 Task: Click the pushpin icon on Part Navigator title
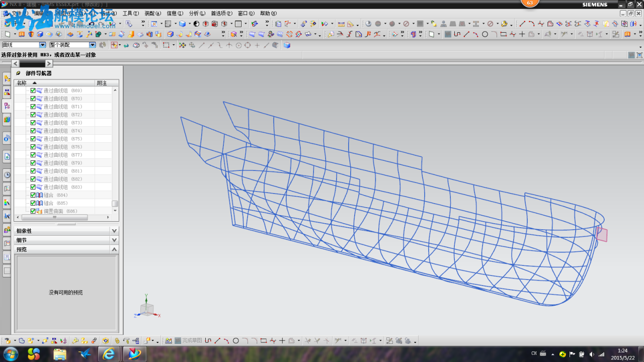(x=19, y=73)
